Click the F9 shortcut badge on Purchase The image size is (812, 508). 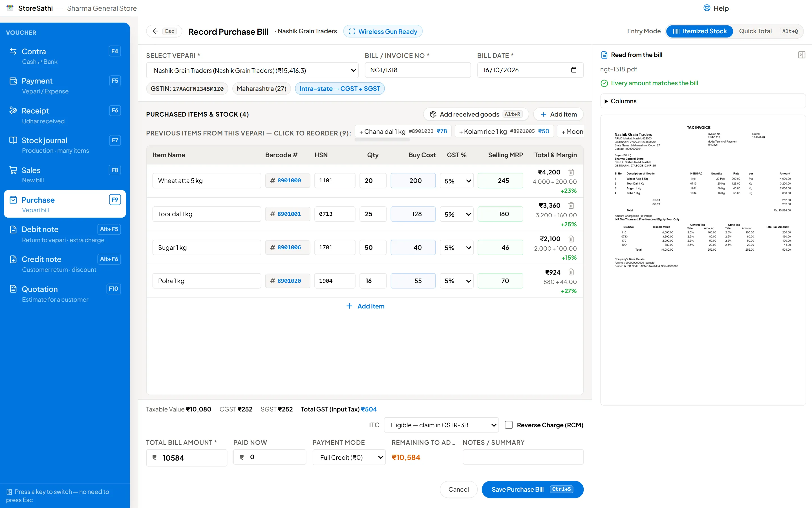click(114, 200)
